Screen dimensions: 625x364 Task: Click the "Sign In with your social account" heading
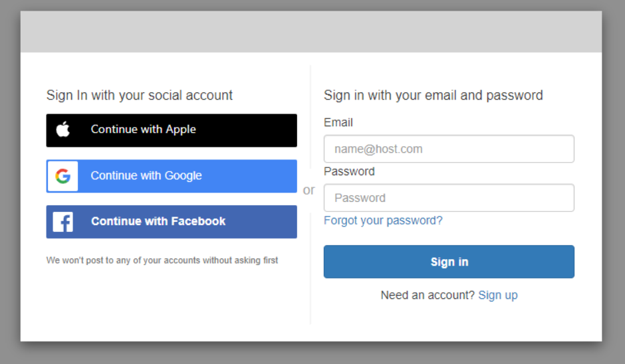(x=140, y=95)
